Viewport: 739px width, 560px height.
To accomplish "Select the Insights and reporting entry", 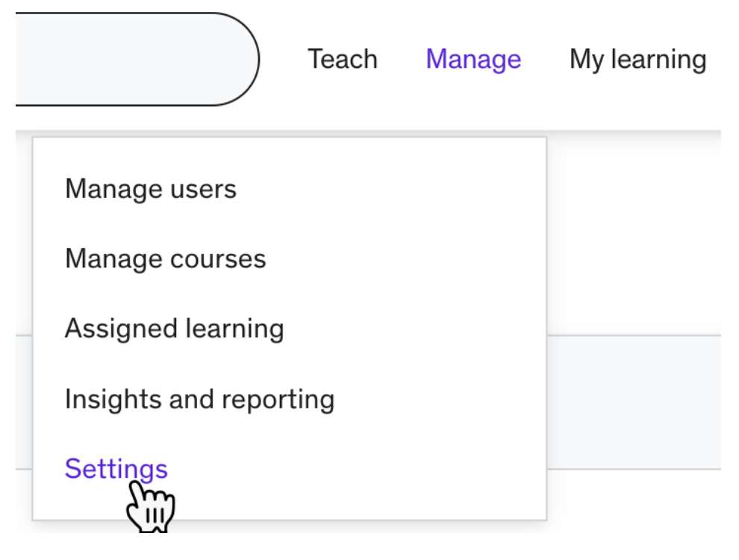I will point(200,399).
